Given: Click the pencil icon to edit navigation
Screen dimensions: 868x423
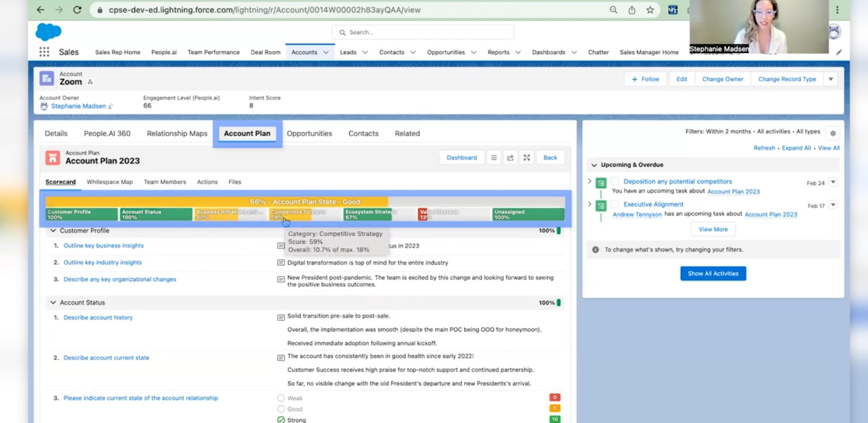Looking at the screenshot, I should (839, 52).
